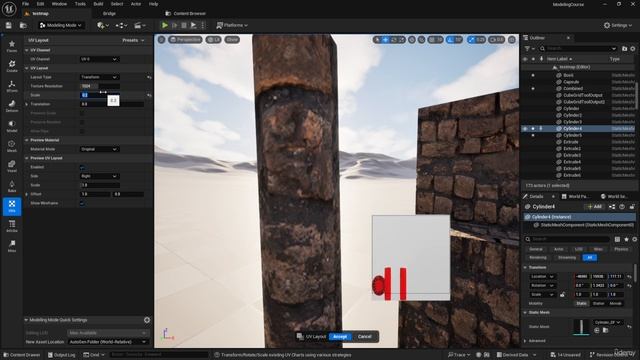Screen dimensions: 640x360
Task: Open the Create tool category
Action: (12, 66)
